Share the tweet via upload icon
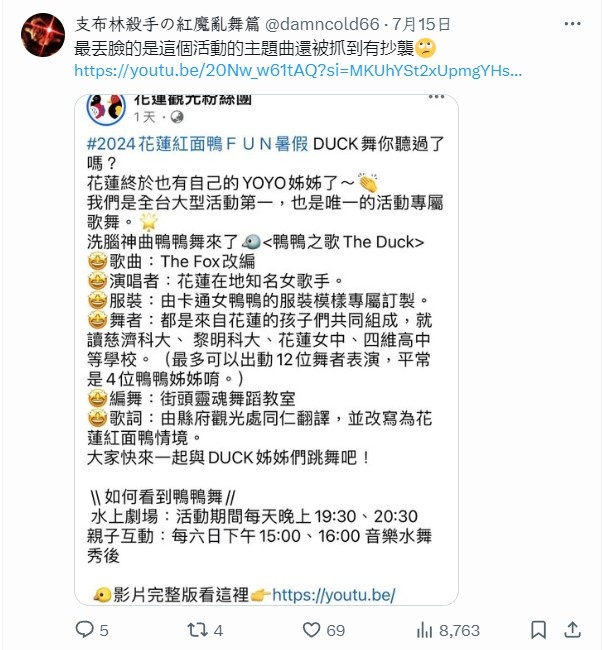This screenshot has width=604, height=650. pos(572,630)
